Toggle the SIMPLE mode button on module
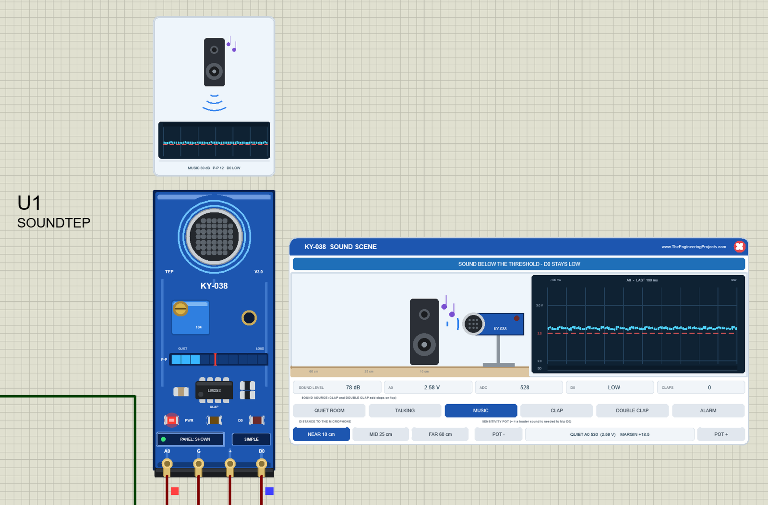 [251, 439]
